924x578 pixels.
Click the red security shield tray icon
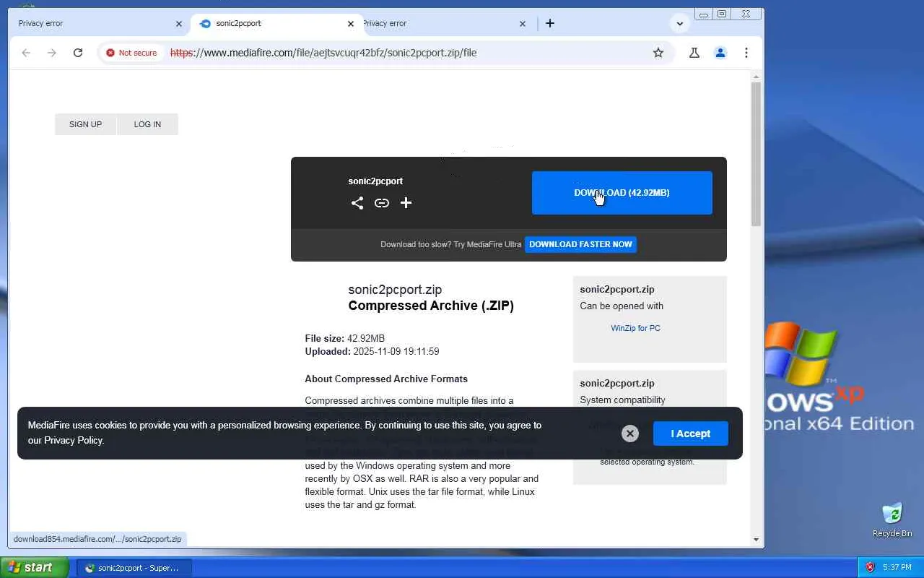(870, 568)
